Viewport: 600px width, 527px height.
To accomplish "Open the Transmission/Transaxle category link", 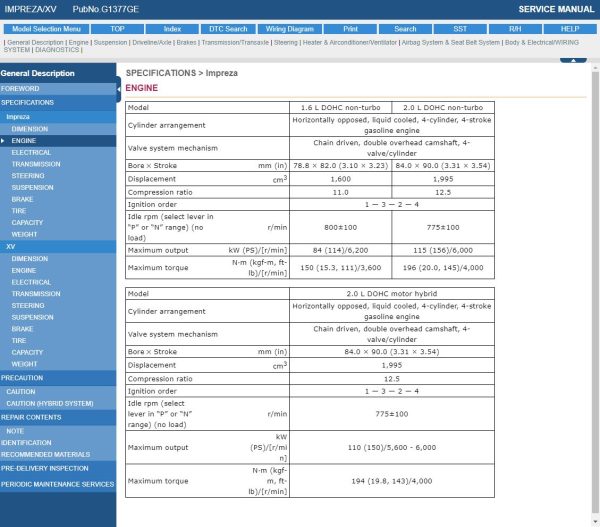I will coord(235,42).
